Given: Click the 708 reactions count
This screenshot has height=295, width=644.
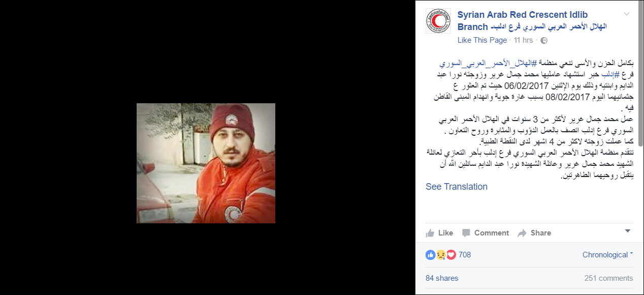Looking at the screenshot, I should click(x=465, y=255).
